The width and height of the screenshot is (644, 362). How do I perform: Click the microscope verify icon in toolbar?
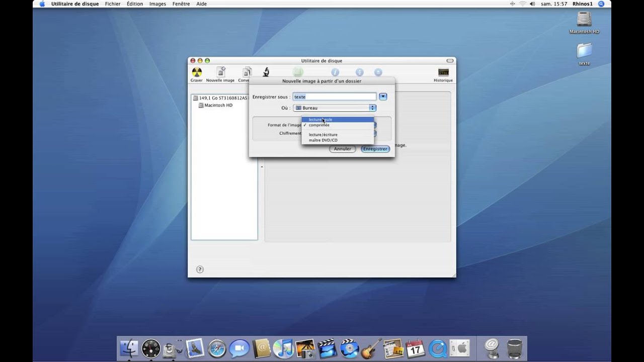[x=266, y=72]
